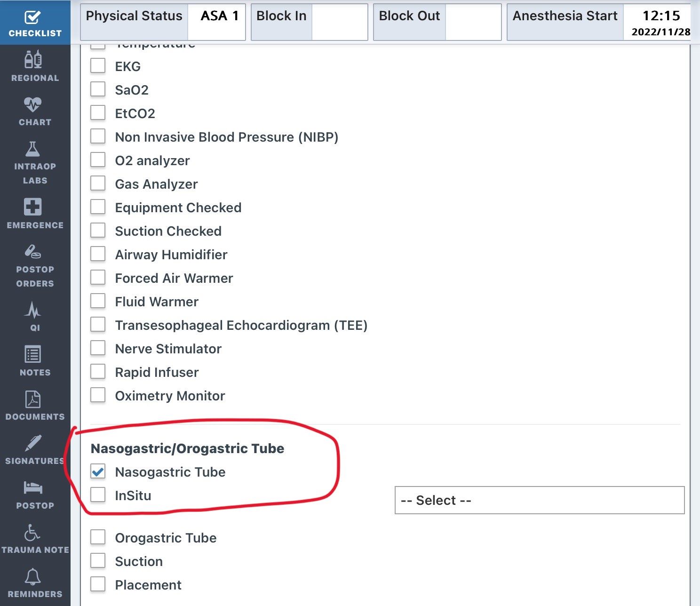Open the Trauma Note wheelchair icon
This screenshot has width=700, height=606.
point(32,533)
